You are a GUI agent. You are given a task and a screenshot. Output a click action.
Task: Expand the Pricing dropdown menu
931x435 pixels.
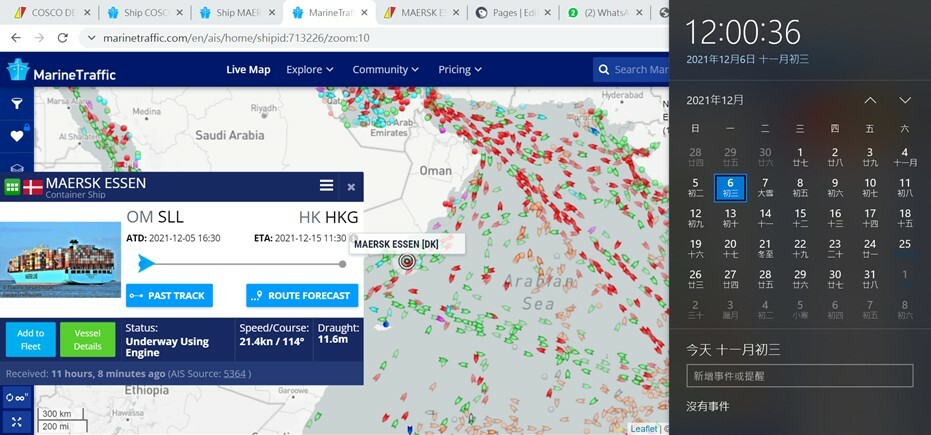click(x=460, y=70)
